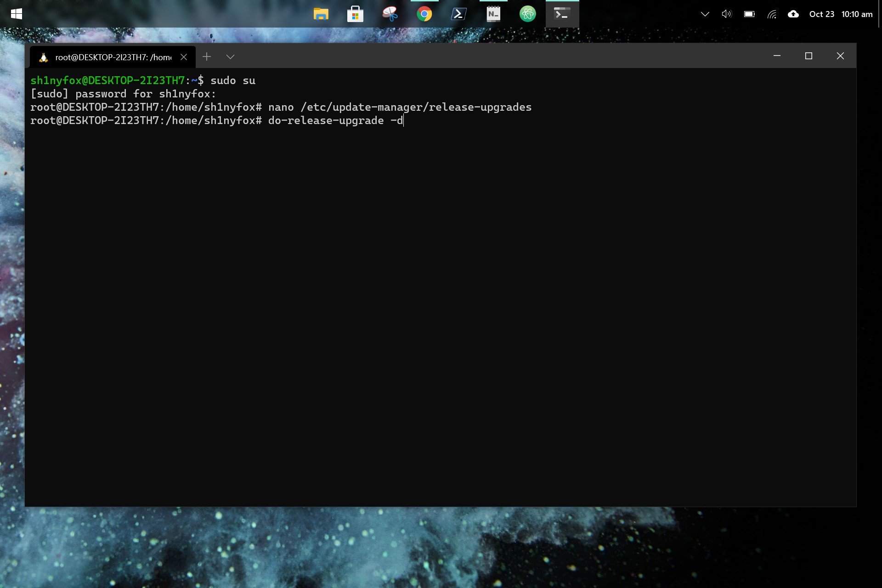Expand the new-tab profile dropdown
The width and height of the screenshot is (882, 588).
(231, 57)
